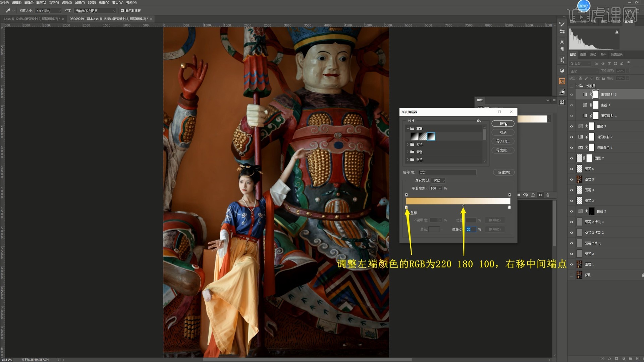Viewport: 644px width, 362px height.
Task: Click the orange Dr plugin icon
Action: (x=562, y=81)
